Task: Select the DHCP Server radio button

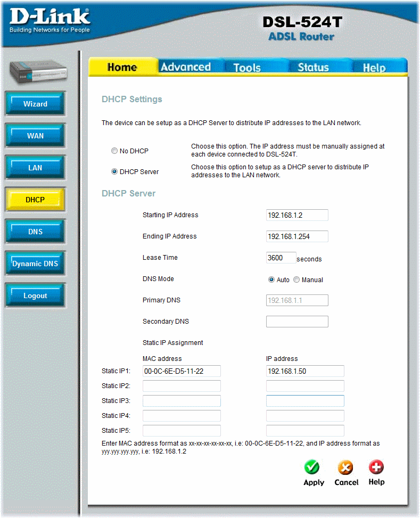Action: (114, 171)
